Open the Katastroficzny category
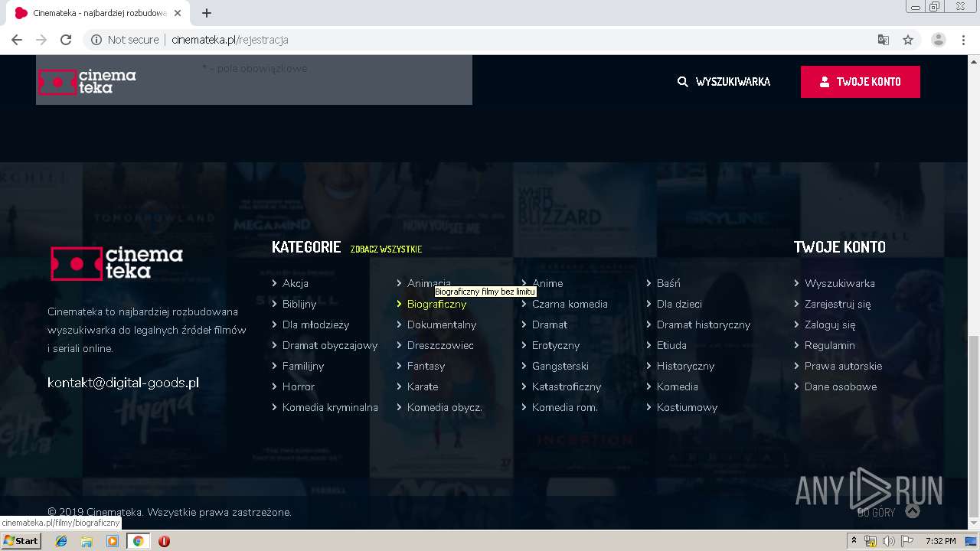Viewport: 980px width, 551px height. tap(567, 386)
